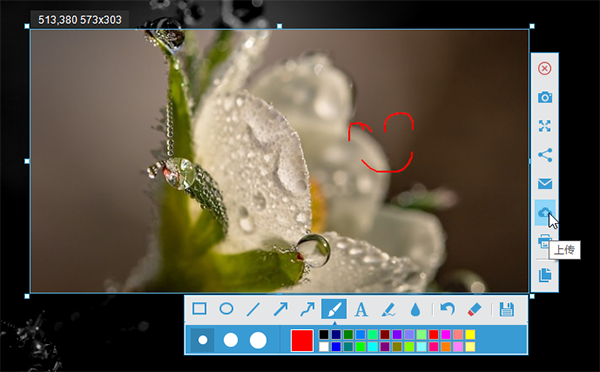
Task: Select the blur droplet tool
Action: coord(415,309)
